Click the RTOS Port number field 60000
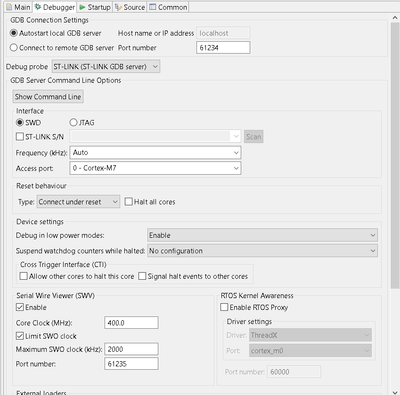 tap(294, 372)
